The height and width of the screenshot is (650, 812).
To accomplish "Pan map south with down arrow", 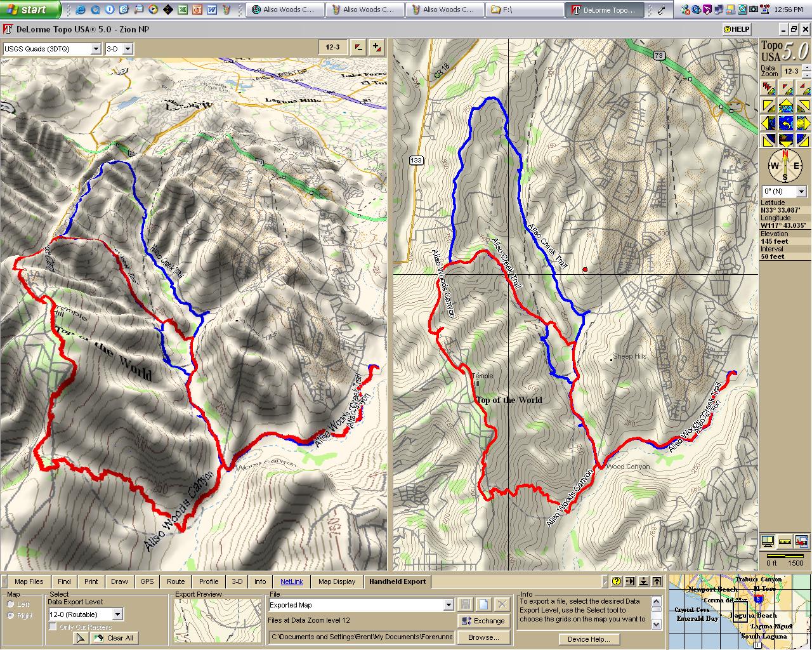I will pyautogui.click(x=786, y=140).
